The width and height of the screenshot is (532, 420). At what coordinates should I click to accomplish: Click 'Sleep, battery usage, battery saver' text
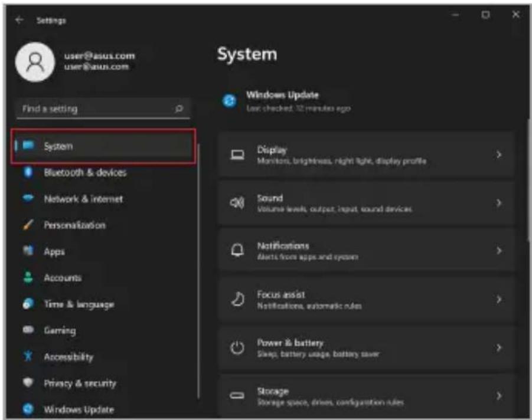[318, 355]
